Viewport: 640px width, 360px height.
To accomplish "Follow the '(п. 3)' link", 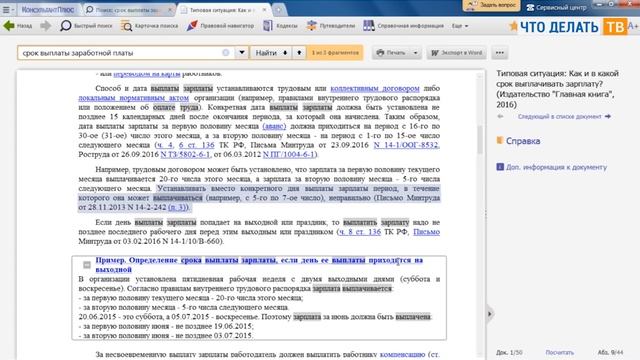I will 178,207.
